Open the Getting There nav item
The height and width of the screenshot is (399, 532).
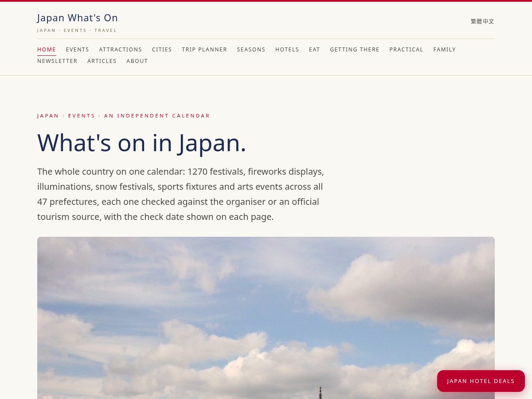355,50
